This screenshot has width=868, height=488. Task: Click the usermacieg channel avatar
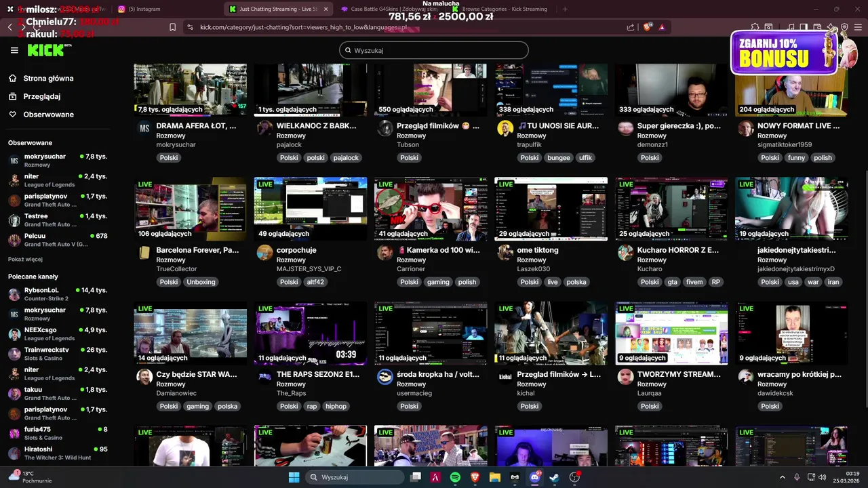[x=385, y=377]
